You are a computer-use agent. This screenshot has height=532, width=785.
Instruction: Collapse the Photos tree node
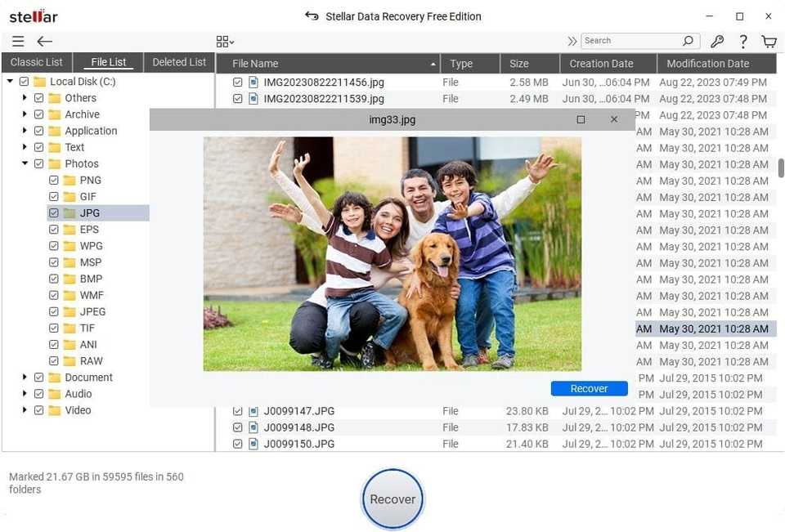click(x=25, y=163)
